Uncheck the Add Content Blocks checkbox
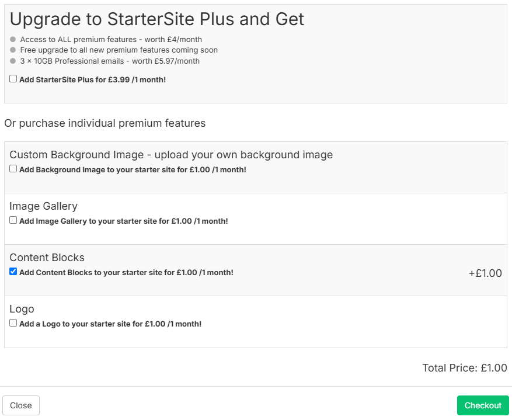The image size is (512, 420). (13, 272)
